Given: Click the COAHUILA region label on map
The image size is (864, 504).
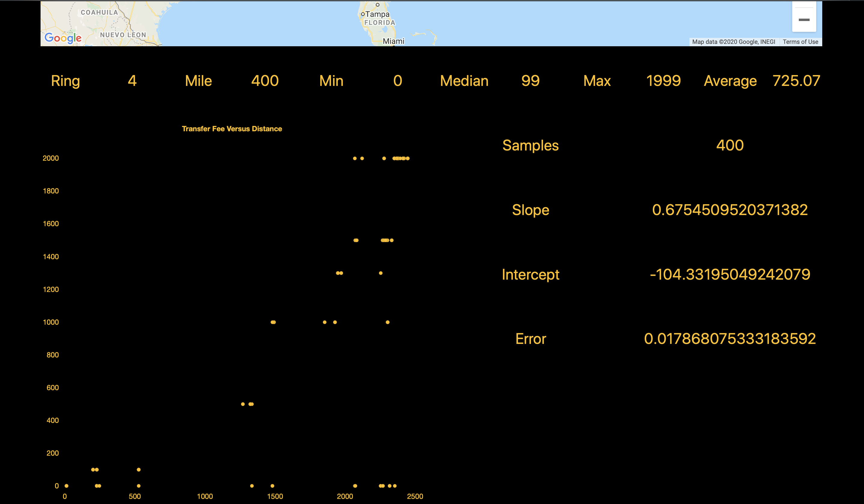Looking at the screenshot, I should [x=99, y=12].
